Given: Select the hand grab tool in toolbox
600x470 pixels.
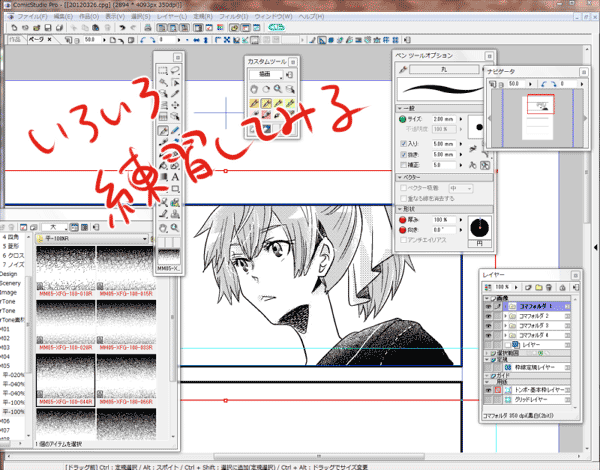Looking at the screenshot, I should click(x=163, y=228).
